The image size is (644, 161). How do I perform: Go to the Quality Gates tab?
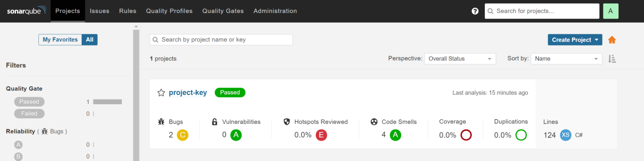(223, 11)
